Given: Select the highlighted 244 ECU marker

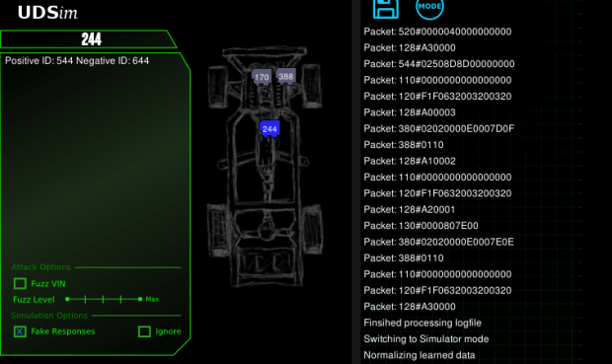Looking at the screenshot, I should [x=269, y=129].
